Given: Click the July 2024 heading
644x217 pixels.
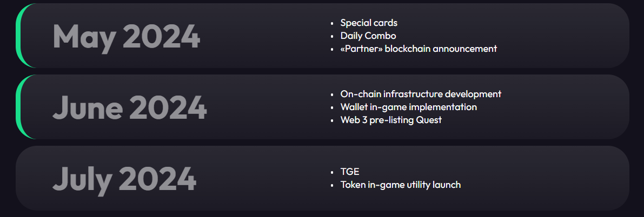Looking at the screenshot, I should point(124,180).
